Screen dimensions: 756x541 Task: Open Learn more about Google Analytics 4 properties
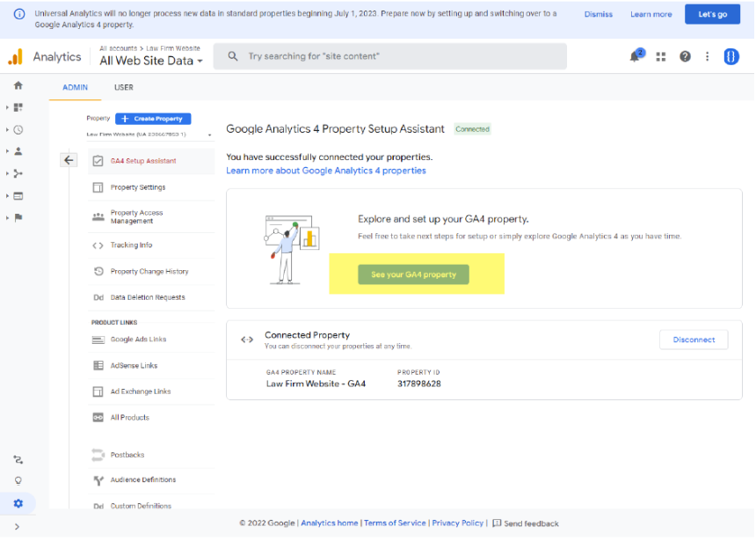pyautogui.click(x=326, y=171)
